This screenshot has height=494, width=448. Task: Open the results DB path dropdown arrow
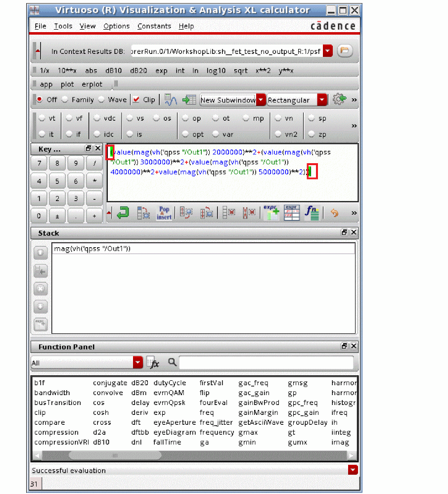point(328,51)
